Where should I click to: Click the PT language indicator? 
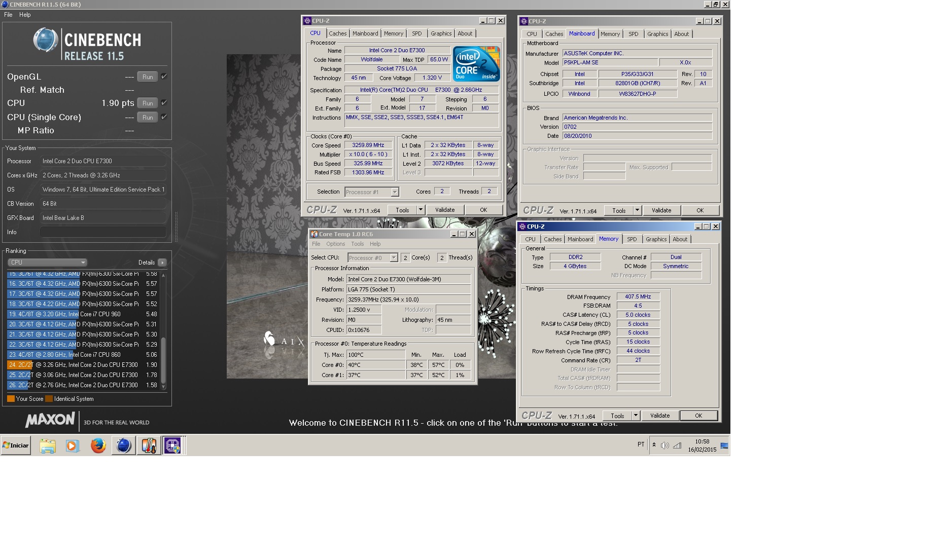(641, 444)
